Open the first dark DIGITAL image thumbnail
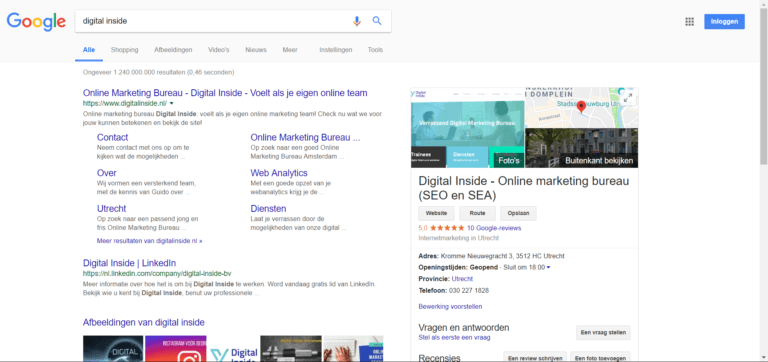Viewport: 768px width, 362px height. click(x=113, y=349)
